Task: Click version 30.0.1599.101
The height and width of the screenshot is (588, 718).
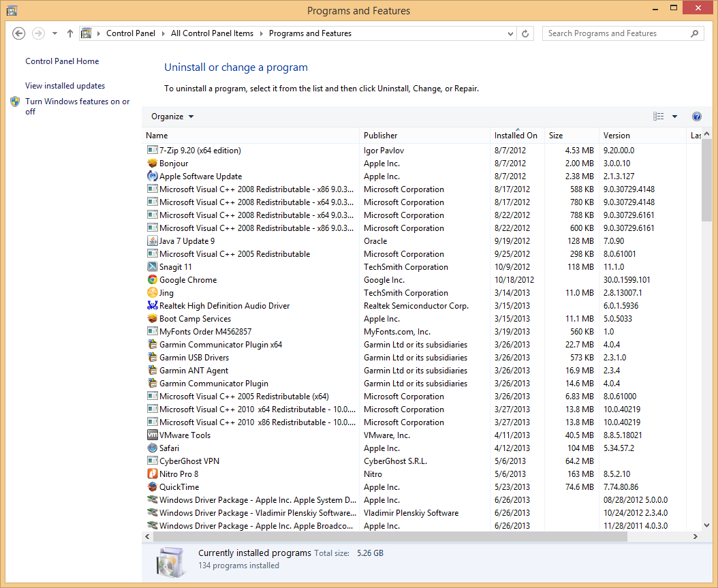Action: (x=627, y=280)
